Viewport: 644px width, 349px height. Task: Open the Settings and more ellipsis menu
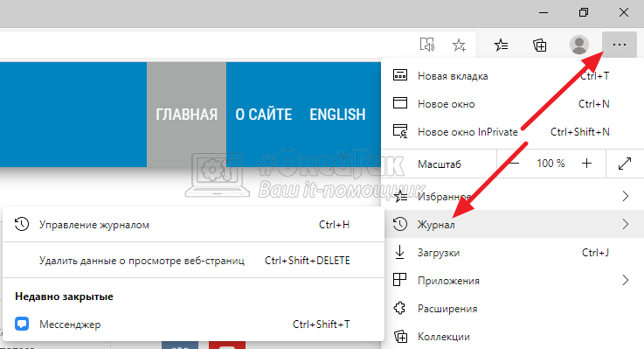tap(619, 45)
